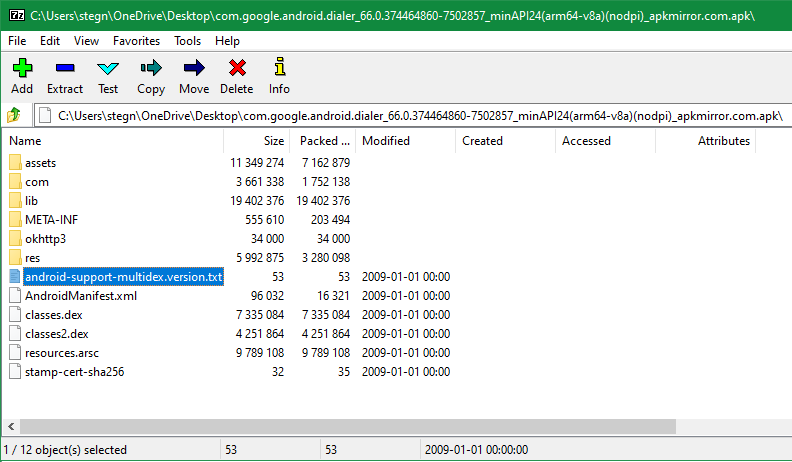
Task: Click the archive path address field
Action: 412,116
